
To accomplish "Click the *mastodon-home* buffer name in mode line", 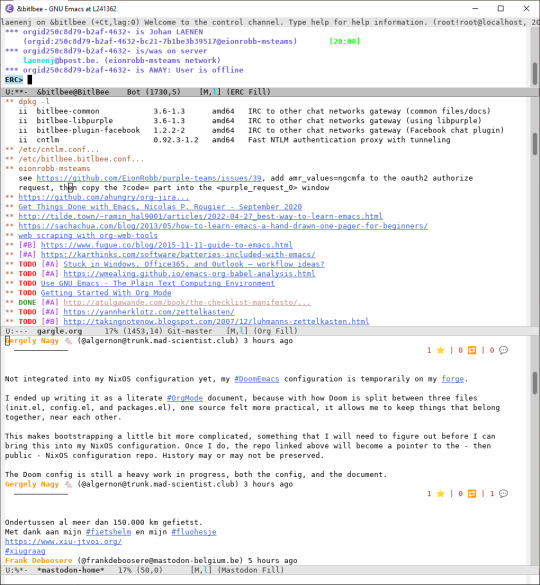I will [x=71, y=570].
